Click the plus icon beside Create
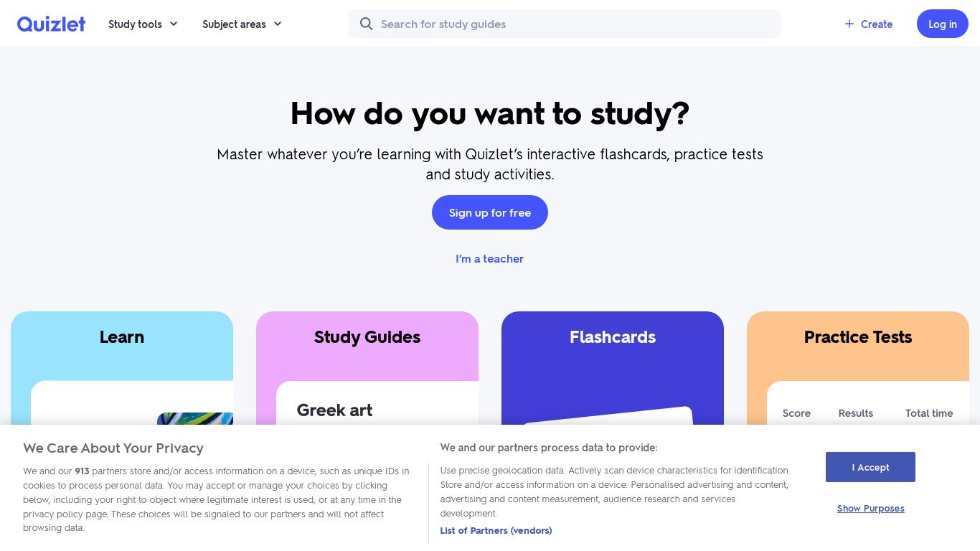The image size is (980, 551). tap(849, 24)
